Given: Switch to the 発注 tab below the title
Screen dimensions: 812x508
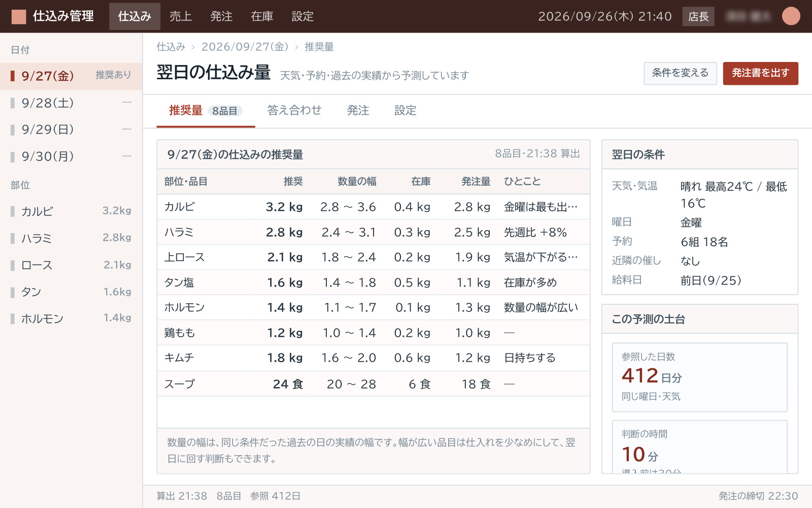Looking at the screenshot, I should (358, 110).
